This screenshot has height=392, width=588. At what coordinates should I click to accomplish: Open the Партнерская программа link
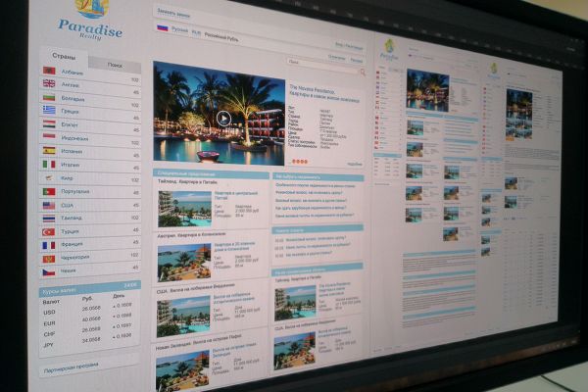click(71, 368)
